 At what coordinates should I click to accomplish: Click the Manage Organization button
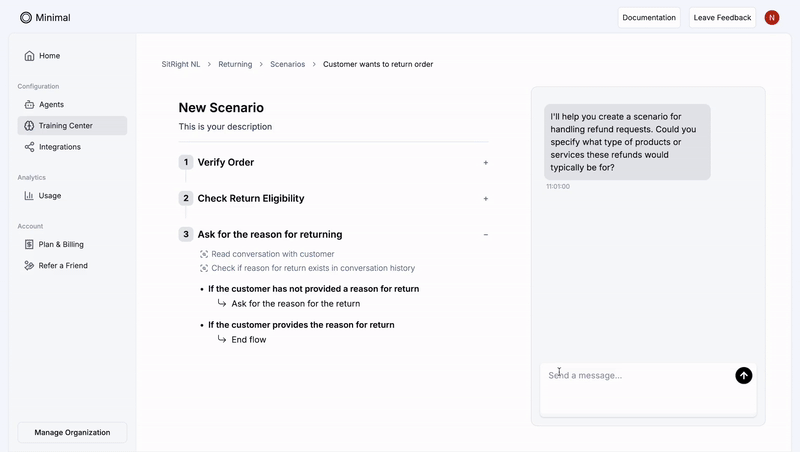(x=72, y=432)
